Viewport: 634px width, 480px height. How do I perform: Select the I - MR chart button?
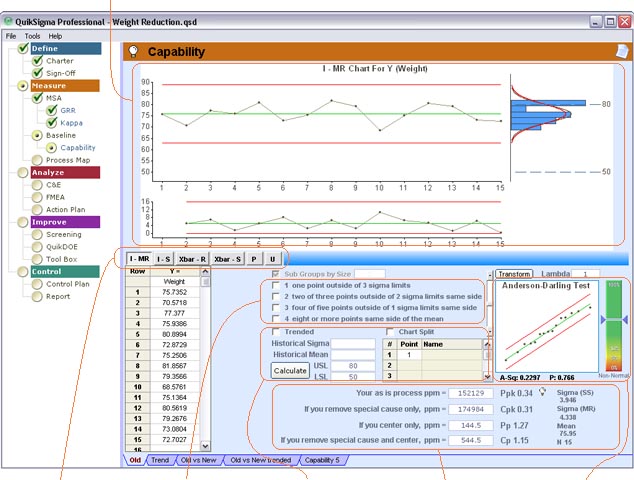(x=139, y=259)
